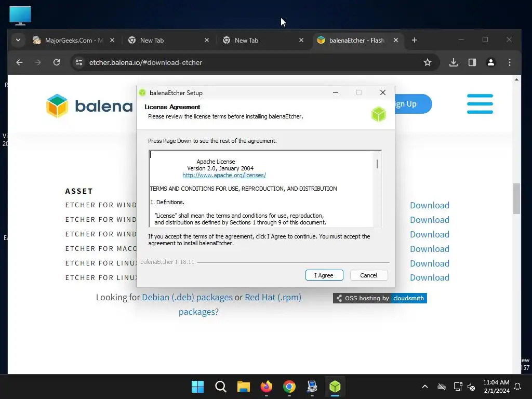
Task: Open Chrome downloads icon
Action: point(453,62)
